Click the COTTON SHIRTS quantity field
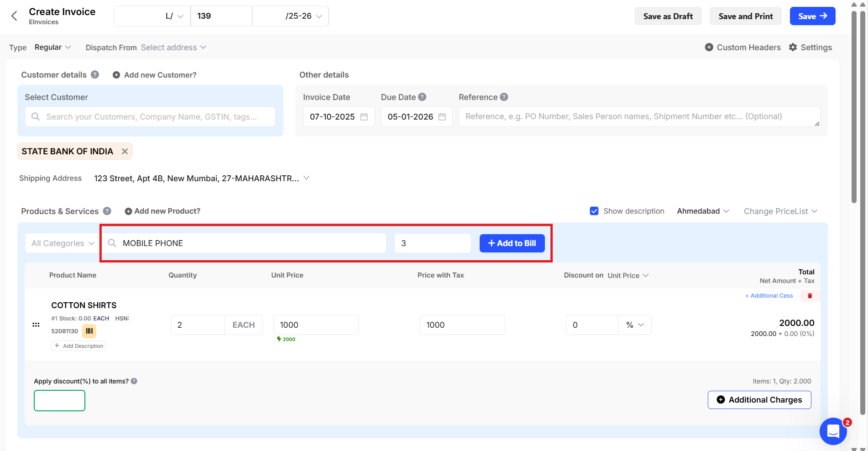 [x=198, y=325]
